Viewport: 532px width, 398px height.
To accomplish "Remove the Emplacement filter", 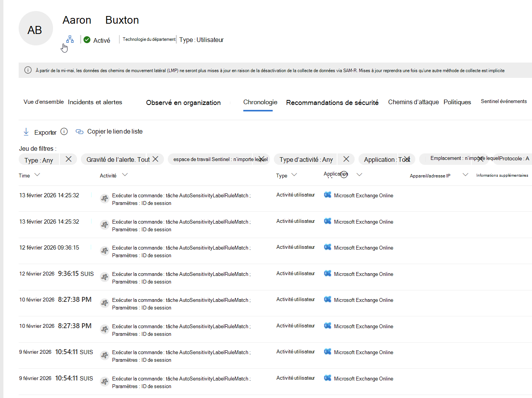I will click(481, 159).
